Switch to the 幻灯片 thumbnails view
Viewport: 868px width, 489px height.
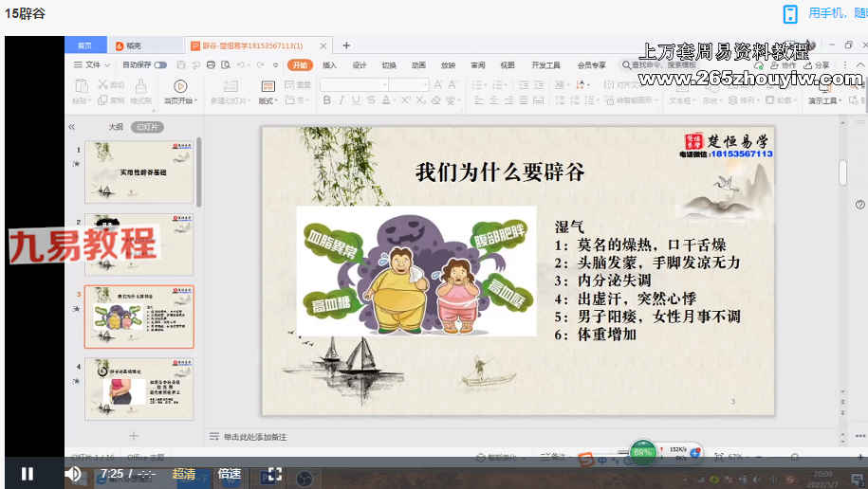click(147, 127)
